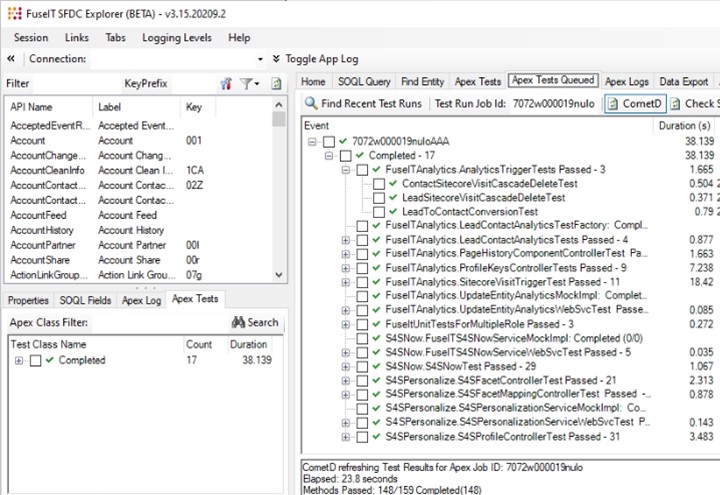Image resolution: width=720 pixels, height=495 pixels.
Task: Collapse the Completed - 17 node
Action: (x=329, y=156)
